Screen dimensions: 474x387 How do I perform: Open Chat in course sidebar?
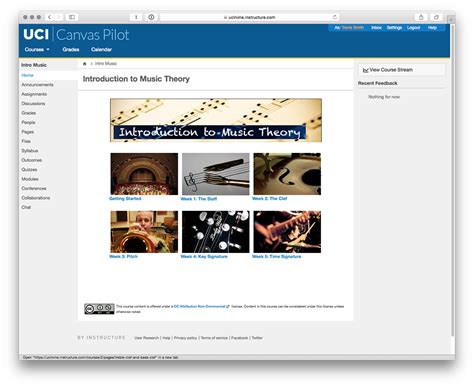click(x=26, y=207)
